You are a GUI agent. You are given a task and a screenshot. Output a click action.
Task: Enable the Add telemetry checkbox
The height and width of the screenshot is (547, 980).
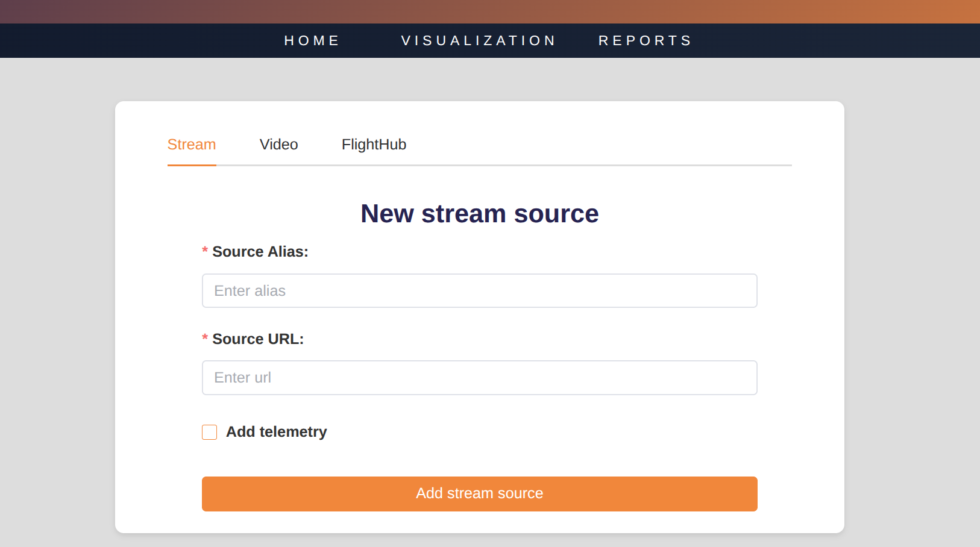click(209, 433)
